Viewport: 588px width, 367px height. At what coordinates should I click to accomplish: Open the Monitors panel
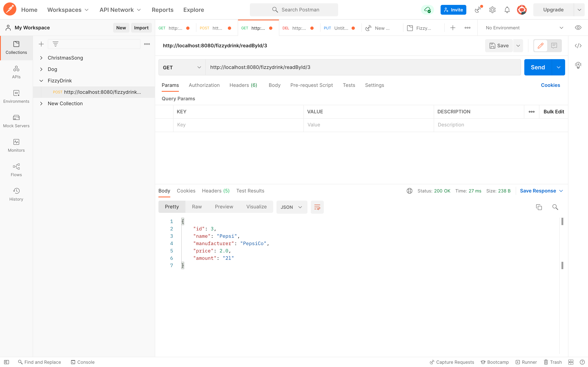(16, 145)
